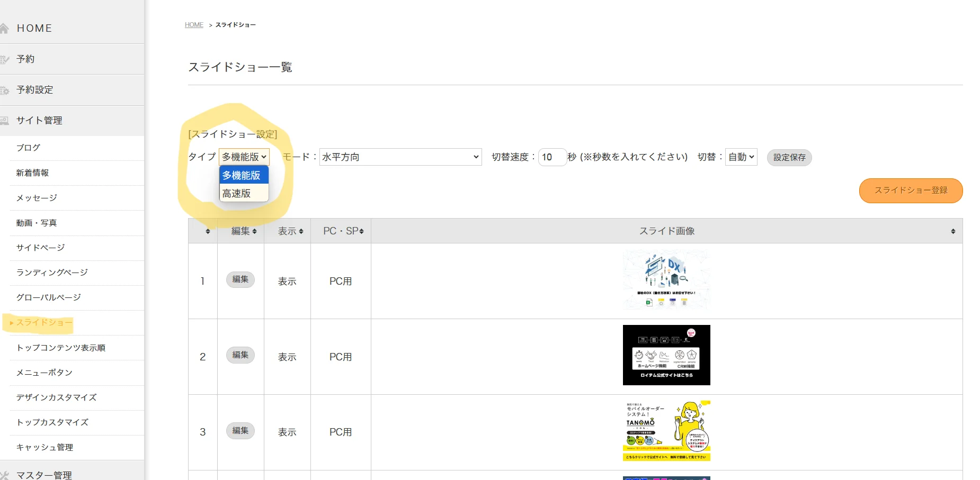Click 表示 cell in row 2
This screenshot has width=980, height=480.
click(287, 357)
